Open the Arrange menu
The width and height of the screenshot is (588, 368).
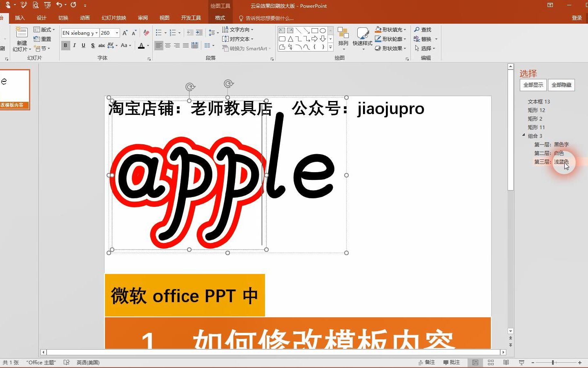point(343,39)
